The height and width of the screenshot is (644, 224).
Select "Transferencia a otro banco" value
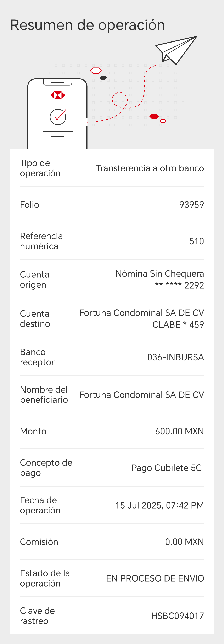150,168
